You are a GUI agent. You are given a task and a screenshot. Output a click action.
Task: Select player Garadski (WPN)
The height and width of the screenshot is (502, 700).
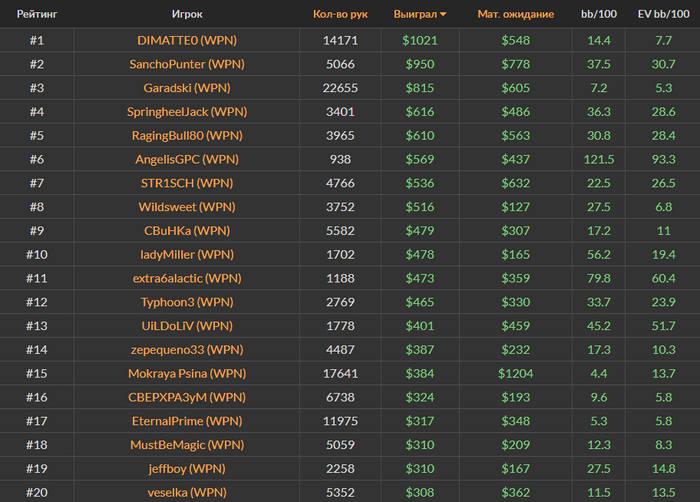186,88
